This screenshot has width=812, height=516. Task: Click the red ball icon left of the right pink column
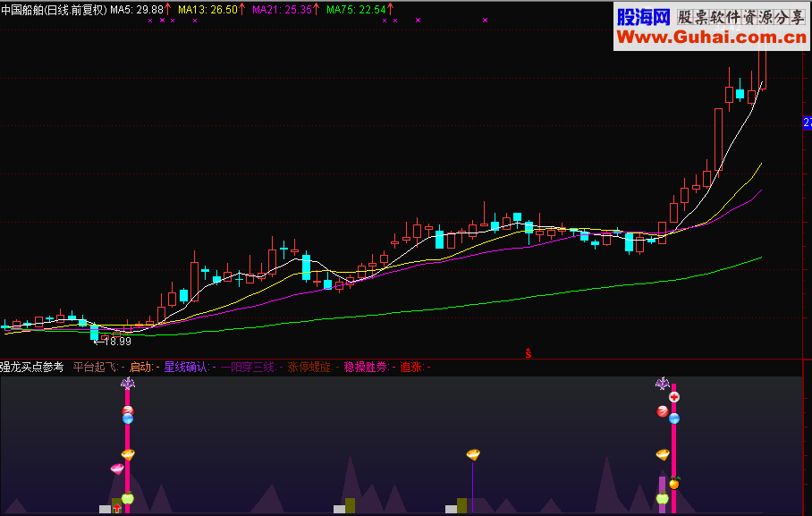663,411
